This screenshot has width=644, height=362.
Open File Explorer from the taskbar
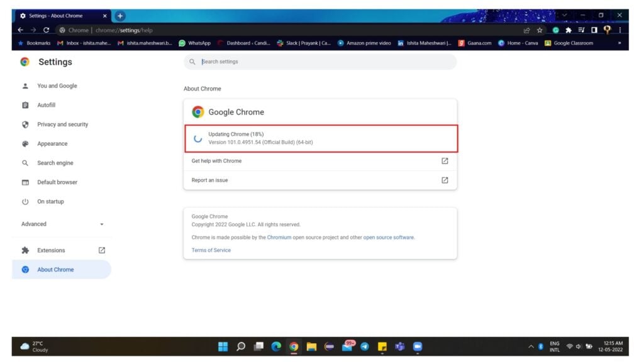[311, 347]
